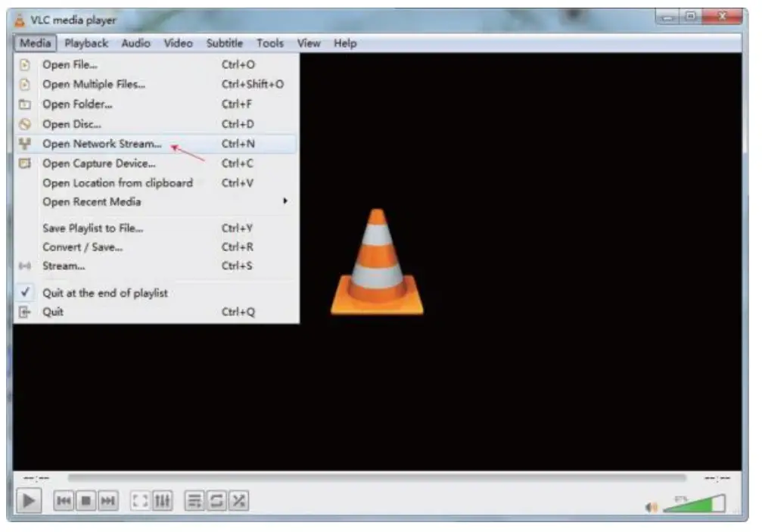Maximize the VLC window
The image size is (762, 532).
(691, 17)
